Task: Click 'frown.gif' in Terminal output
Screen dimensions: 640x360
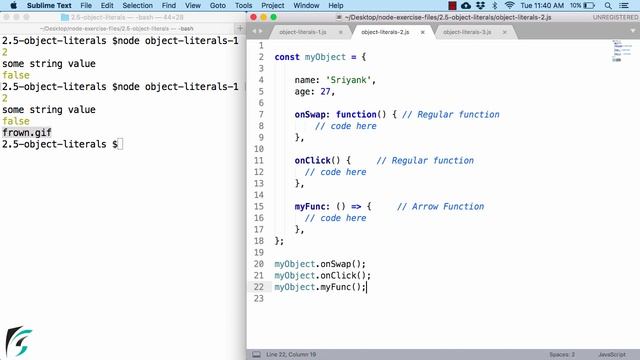Action: tap(27, 133)
